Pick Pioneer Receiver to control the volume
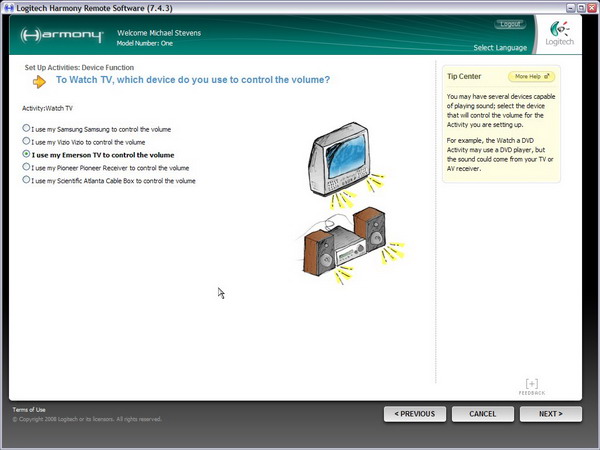This screenshot has height=450, width=600. click(26, 167)
